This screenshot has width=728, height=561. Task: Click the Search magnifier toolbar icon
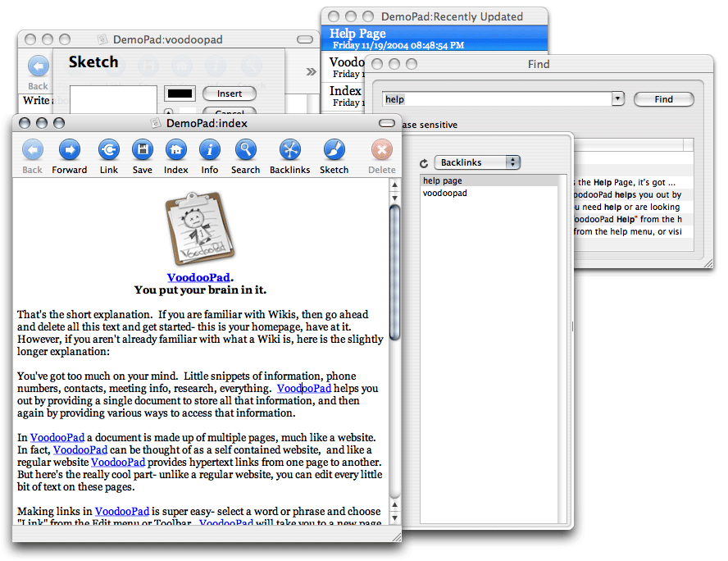coord(245,150)
